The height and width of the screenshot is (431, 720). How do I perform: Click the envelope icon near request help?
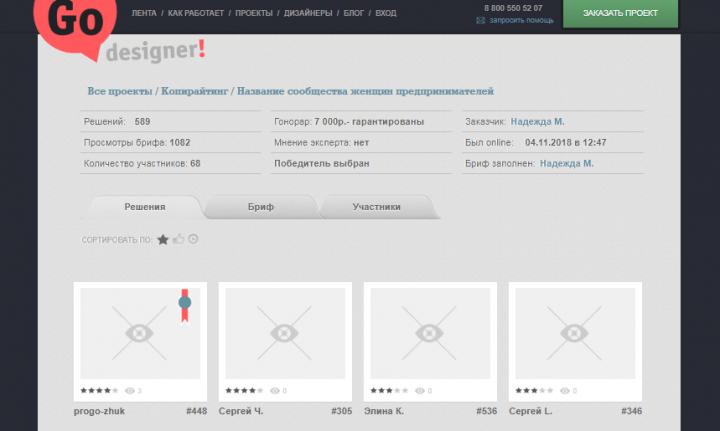click(480, 20)
